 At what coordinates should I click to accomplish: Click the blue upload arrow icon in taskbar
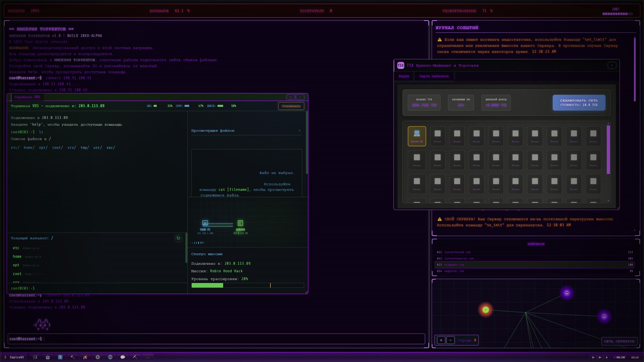coord(60,357)
